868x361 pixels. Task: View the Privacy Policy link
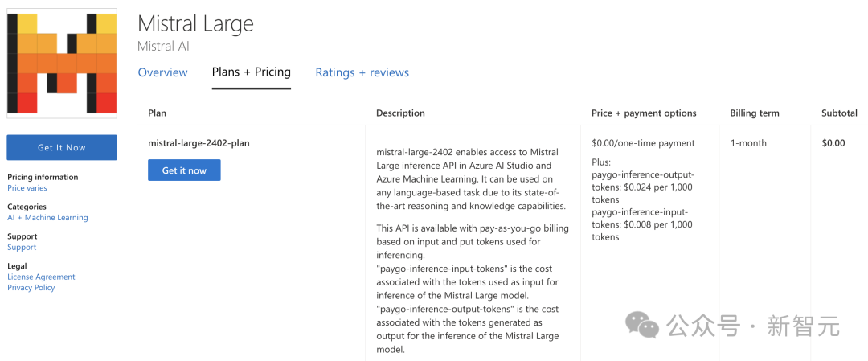click(31, 288)
